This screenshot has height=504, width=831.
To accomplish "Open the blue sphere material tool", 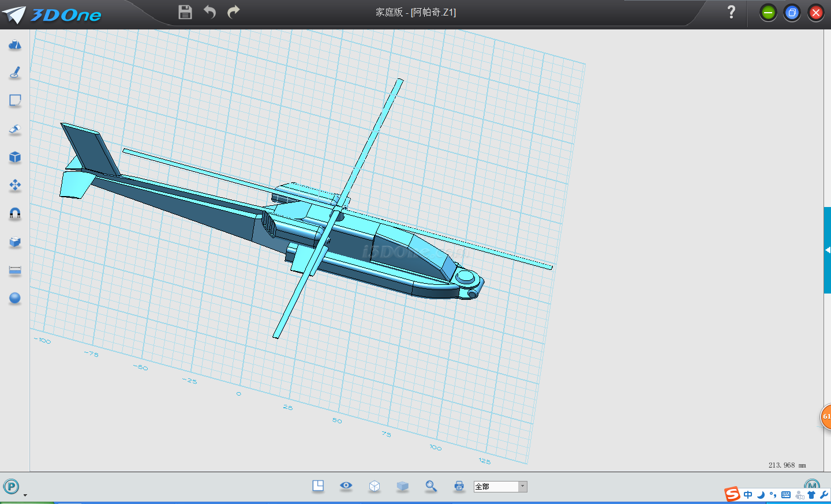I will point(15,298).
